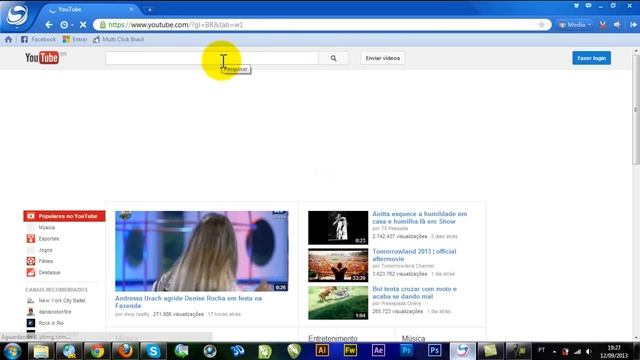Select Filmes in the sidebar
The width and height of the screenshot is (640, 360).
[x=46, y=261]
